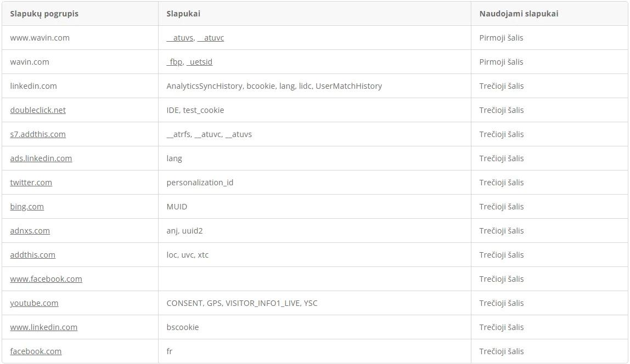Open the youtube.com link
The height and width of the screenshot is (364, 630).
pos(34,303)
